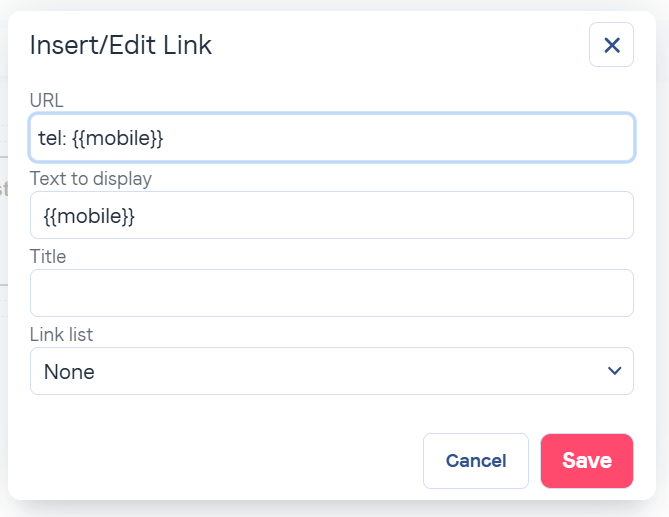Click the "Text to display" label

[91, 179]
